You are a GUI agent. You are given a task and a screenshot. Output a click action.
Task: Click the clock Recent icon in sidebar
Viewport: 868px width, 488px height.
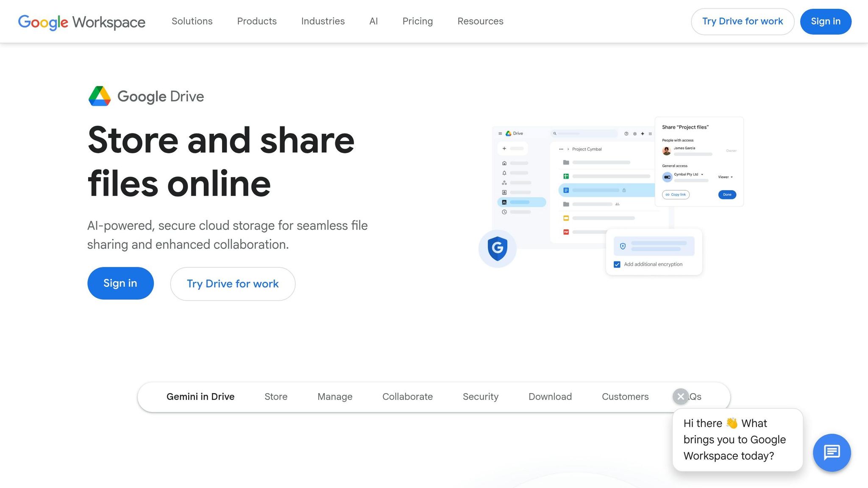pyautogui.click(x=504, y=212)
